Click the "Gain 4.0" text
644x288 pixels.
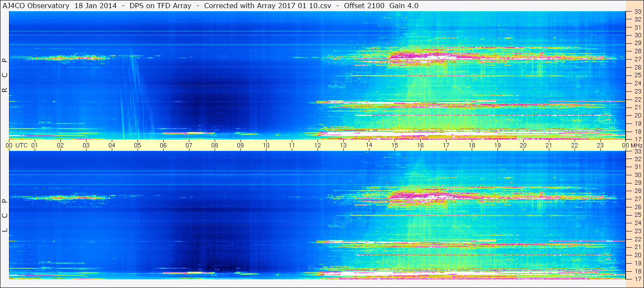[x=404, y=6]
